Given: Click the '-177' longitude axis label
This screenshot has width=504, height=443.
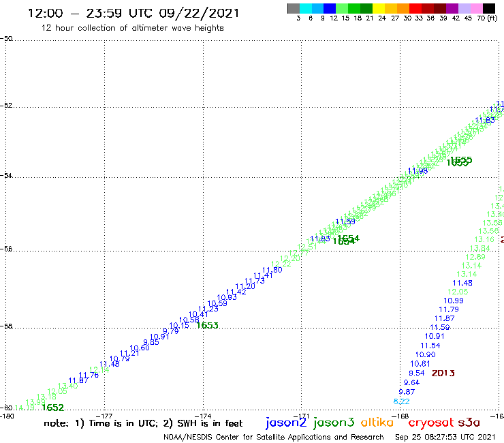Looking at the screenshot, I should (x=106, y=416).
